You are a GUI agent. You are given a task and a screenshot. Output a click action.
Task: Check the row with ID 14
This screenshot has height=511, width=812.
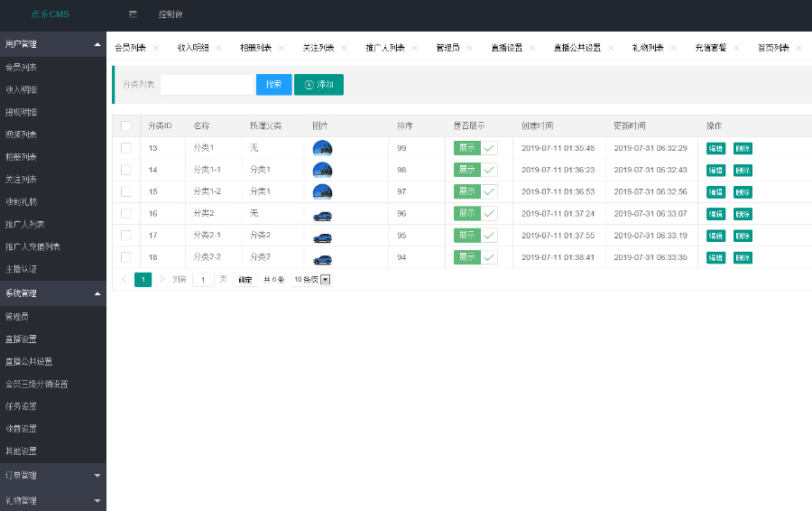125,170
